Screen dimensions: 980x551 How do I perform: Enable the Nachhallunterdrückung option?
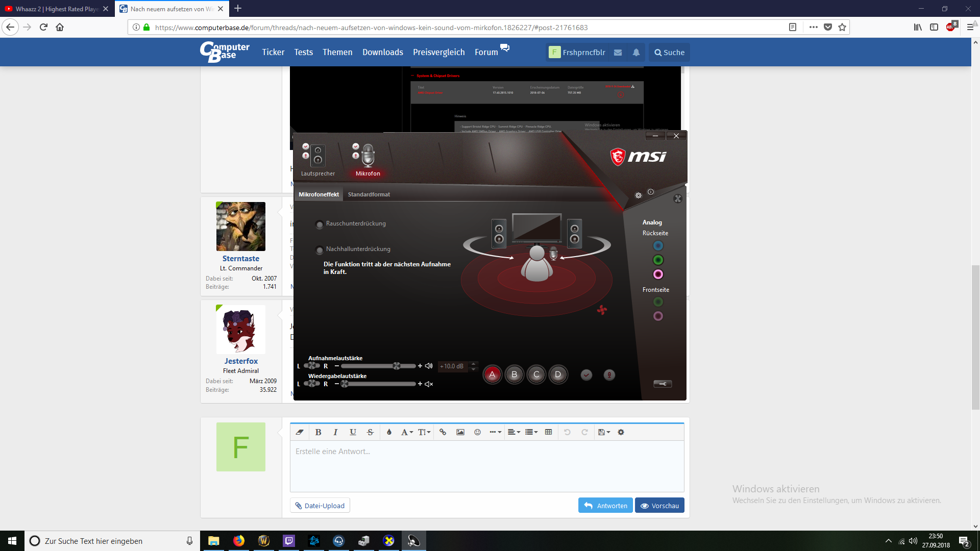[320, 250]
